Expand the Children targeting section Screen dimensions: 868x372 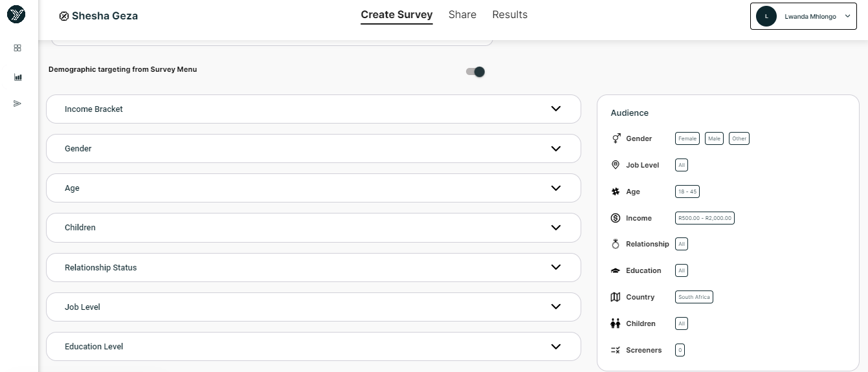313,227
